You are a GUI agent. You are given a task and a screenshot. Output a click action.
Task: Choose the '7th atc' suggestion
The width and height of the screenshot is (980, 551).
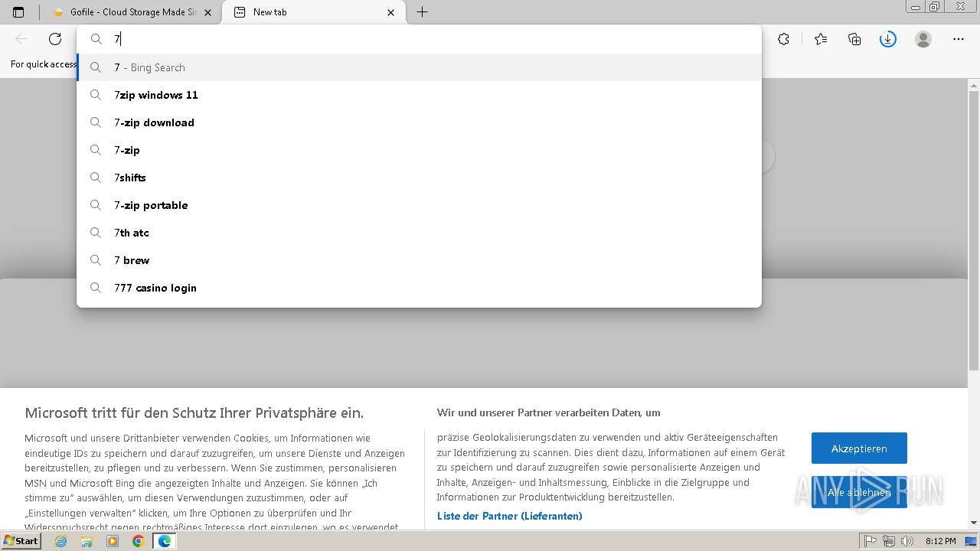419,233
